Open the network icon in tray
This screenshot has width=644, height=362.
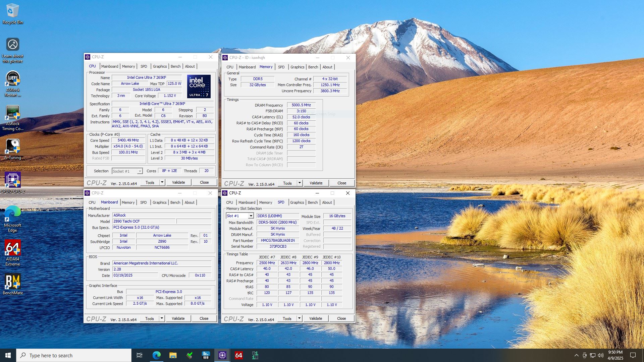coord(592,355)
